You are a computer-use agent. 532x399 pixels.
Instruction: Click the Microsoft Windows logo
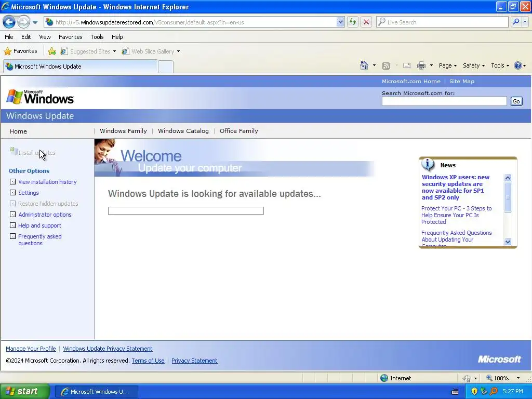click(x=40, y=97)
